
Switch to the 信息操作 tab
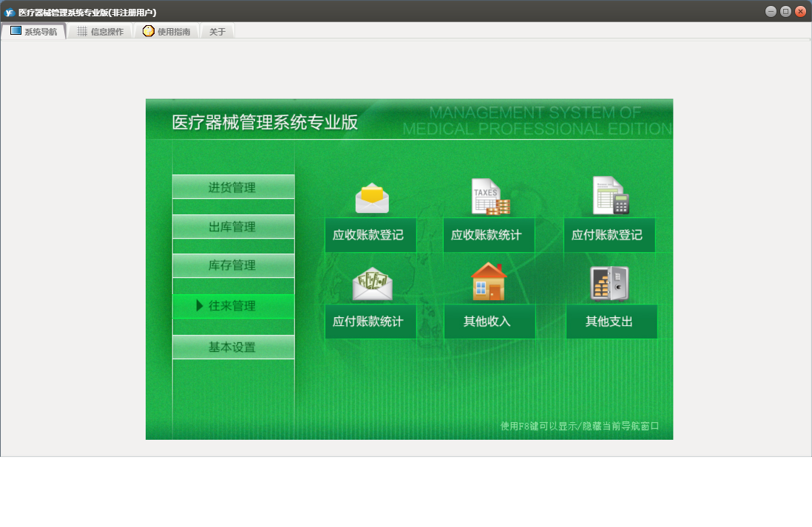(x=101, y=31)
